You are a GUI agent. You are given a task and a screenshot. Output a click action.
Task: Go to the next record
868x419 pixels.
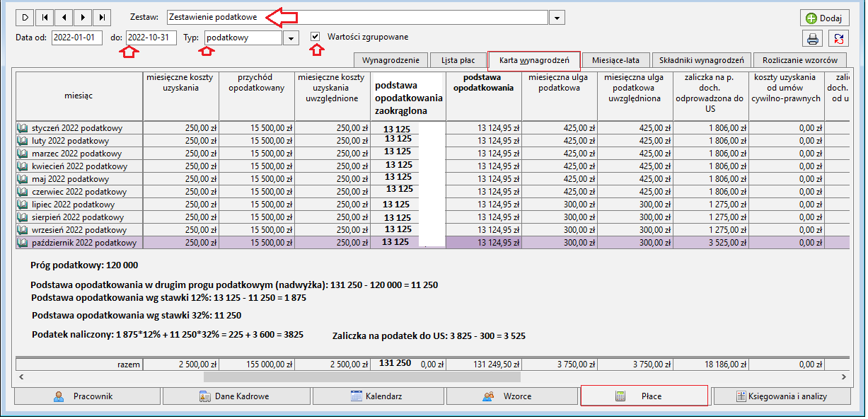pos(83,16)
